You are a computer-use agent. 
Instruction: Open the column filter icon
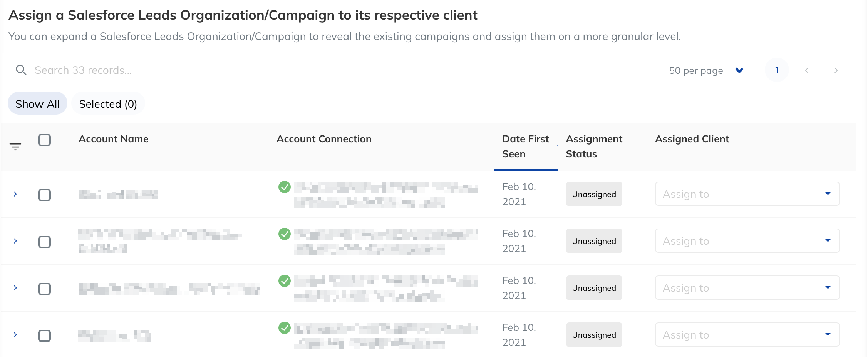[15, 147]
